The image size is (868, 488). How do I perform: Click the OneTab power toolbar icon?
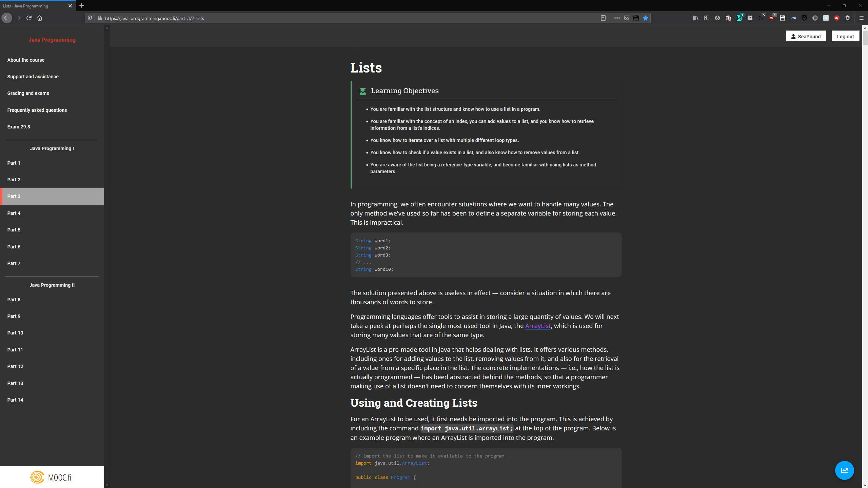(761, 18)
